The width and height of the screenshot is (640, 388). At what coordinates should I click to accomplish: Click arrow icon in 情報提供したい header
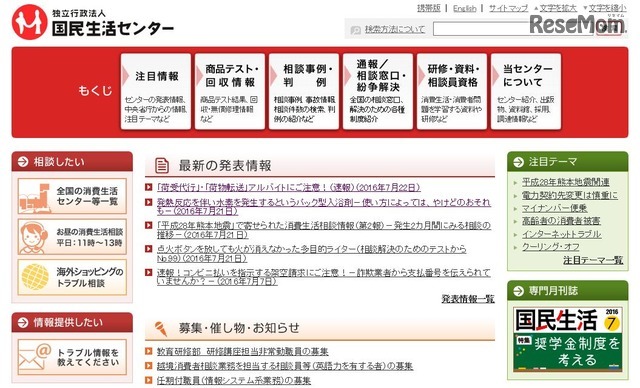click(x=23, y=323)
